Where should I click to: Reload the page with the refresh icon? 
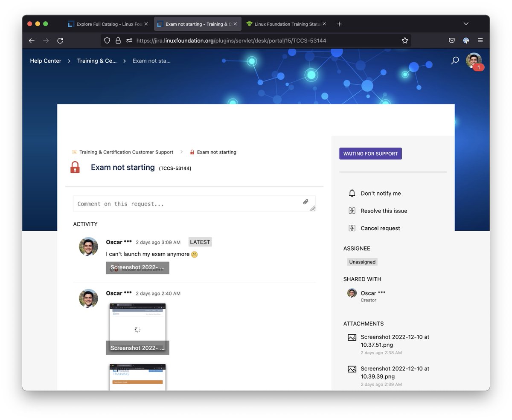point(60,41)
